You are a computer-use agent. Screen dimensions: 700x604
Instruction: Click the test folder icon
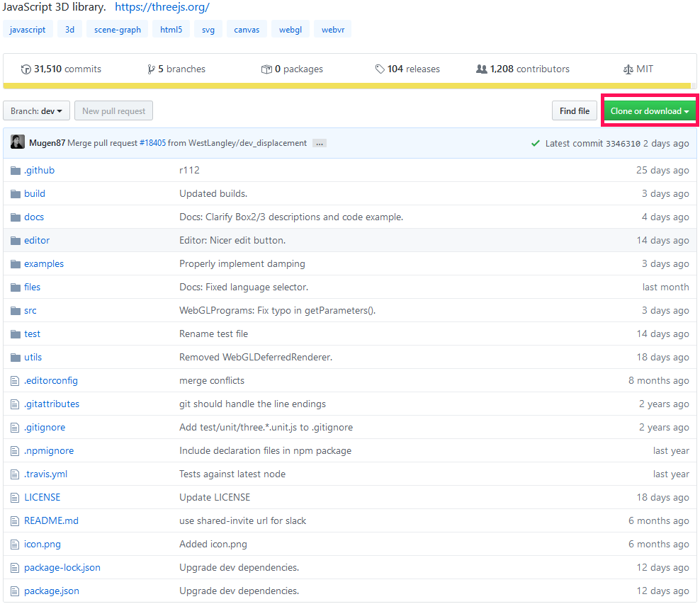coord(16,334)
